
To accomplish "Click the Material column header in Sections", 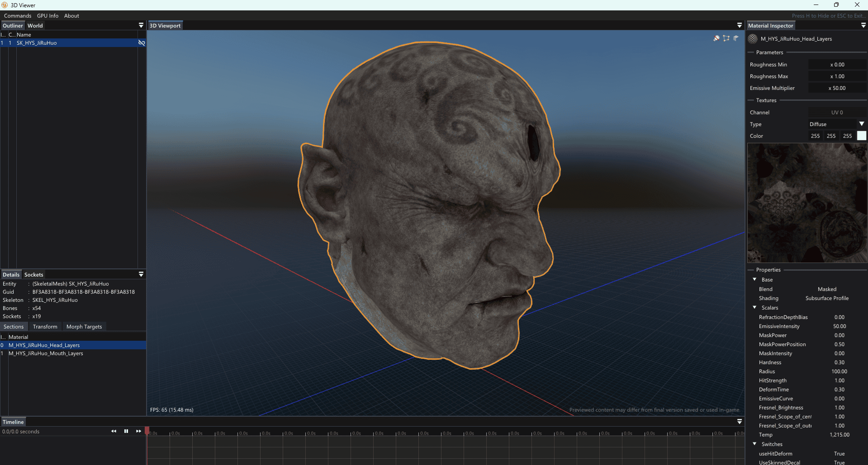I will [x=18, y=337].
